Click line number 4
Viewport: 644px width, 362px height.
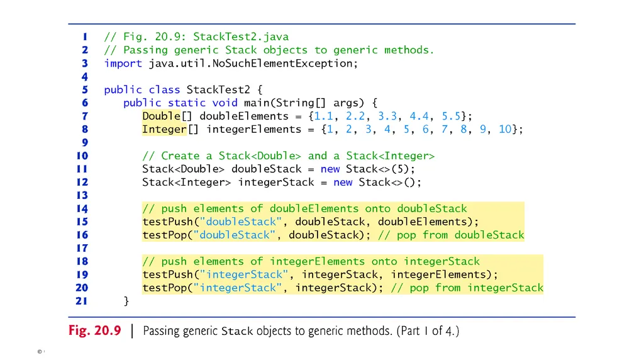[85, 77]
